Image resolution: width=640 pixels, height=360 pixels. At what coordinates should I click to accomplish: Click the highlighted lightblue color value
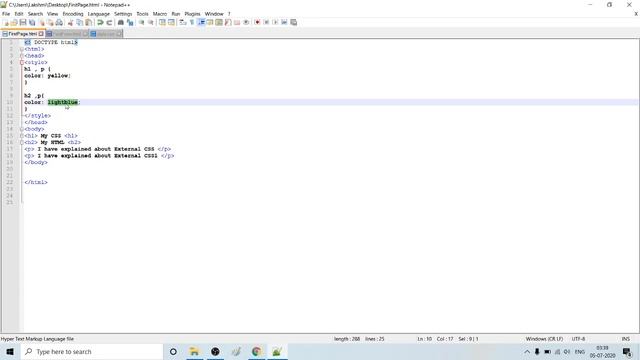[x=62, y=102]
